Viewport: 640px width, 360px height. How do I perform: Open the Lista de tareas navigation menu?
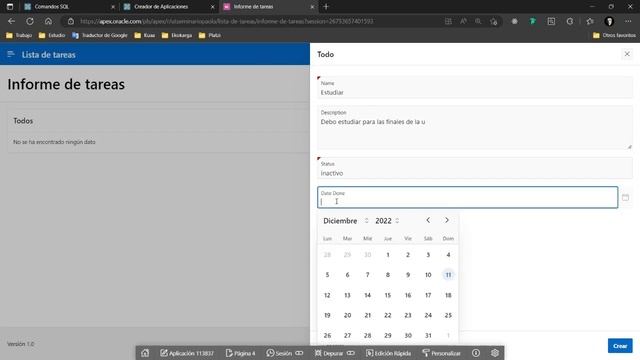(11, 54)
